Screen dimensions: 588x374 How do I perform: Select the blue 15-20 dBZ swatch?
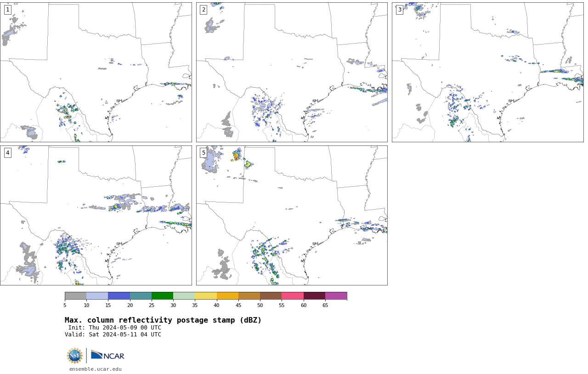point(119,296)
